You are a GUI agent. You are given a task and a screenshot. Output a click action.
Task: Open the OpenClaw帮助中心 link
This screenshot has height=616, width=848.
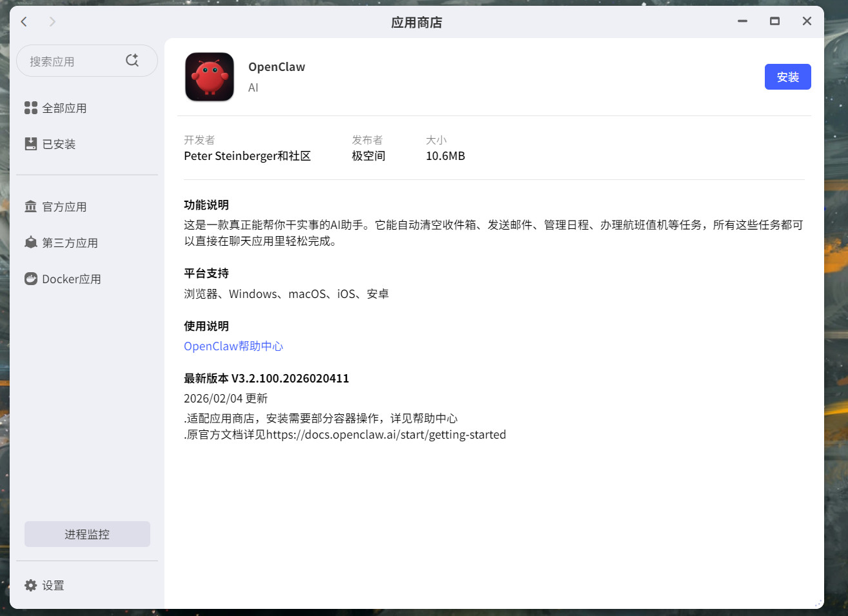click(233, 346)
